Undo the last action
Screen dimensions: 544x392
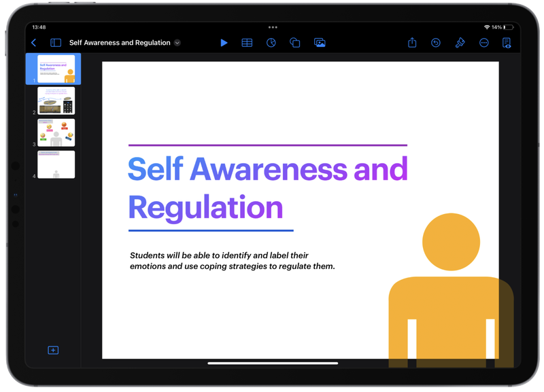[x=436, y=43]
